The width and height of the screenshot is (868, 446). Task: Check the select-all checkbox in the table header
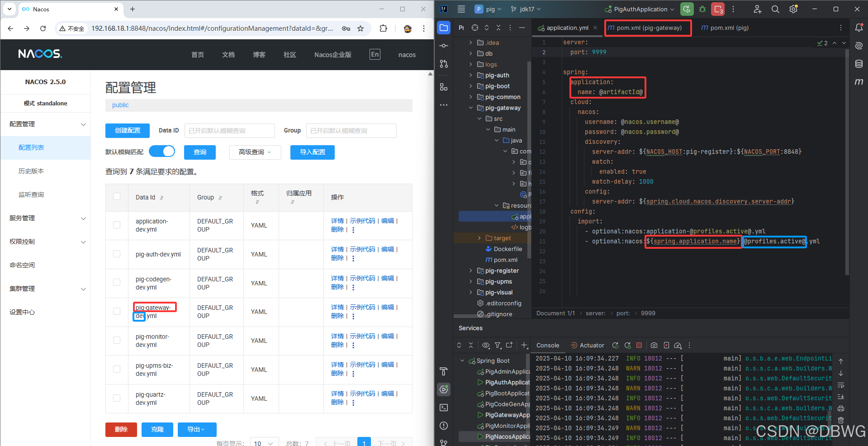click(x=117, y=196)
